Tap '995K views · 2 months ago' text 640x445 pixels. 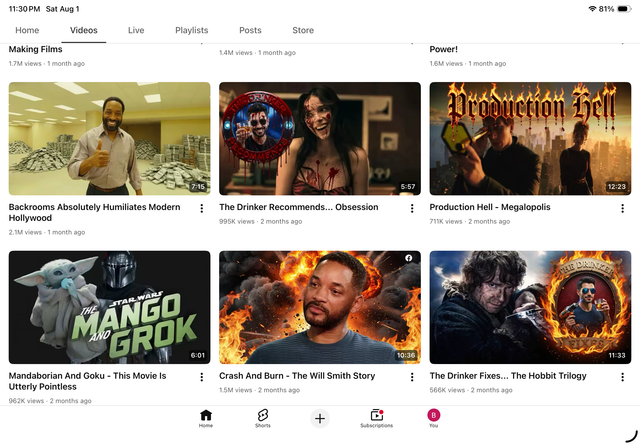pos(260,221)
